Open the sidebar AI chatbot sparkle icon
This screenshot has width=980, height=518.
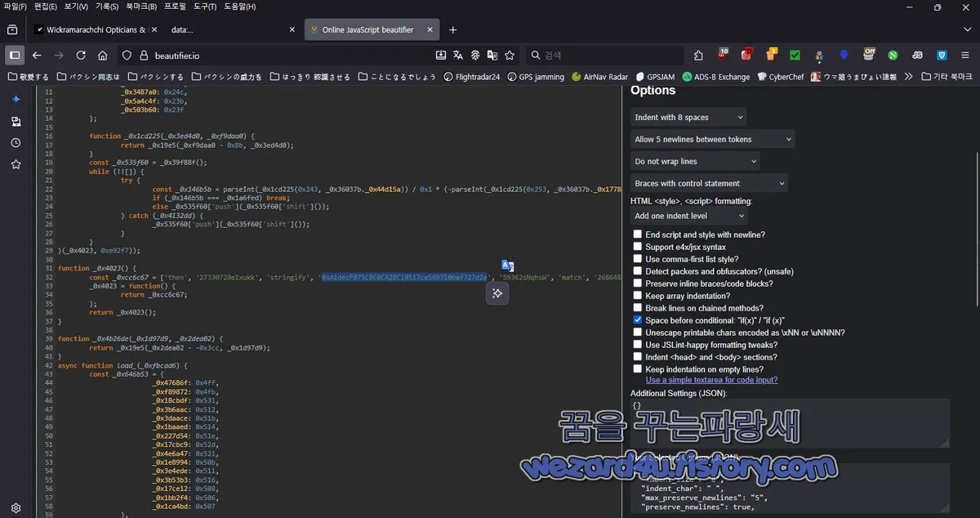coord(16,100)
